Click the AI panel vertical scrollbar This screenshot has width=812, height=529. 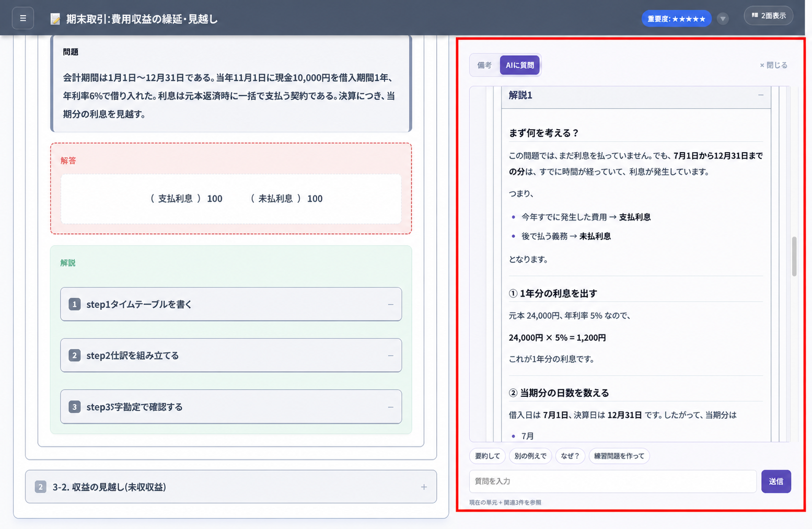(x=794, y=256)
